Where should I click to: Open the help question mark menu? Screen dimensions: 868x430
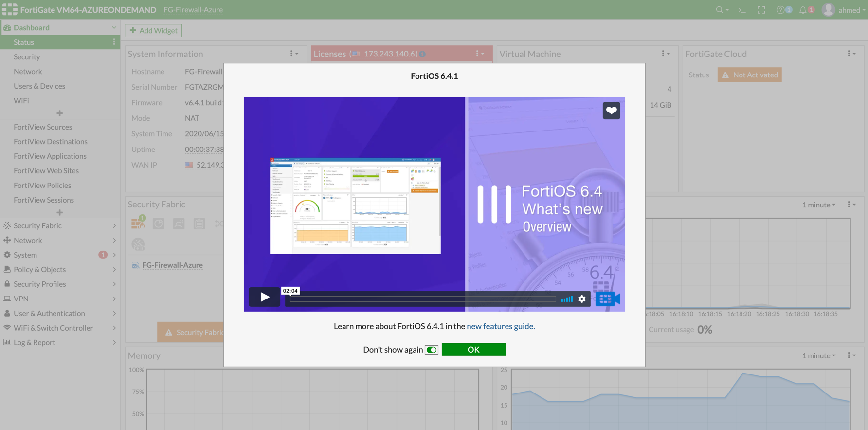coord(780,10)
